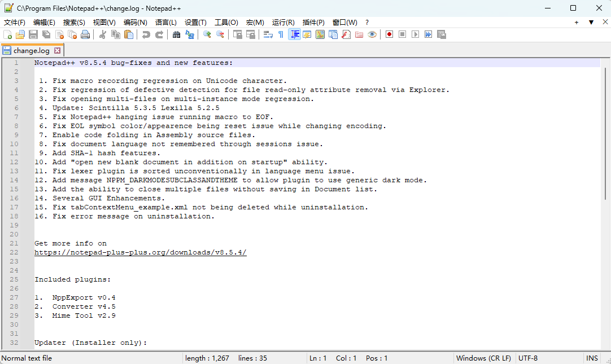Click Windows (CR LF) EOL status field
611x364 pixels.
pyautogui.click(x=483, y=358)
